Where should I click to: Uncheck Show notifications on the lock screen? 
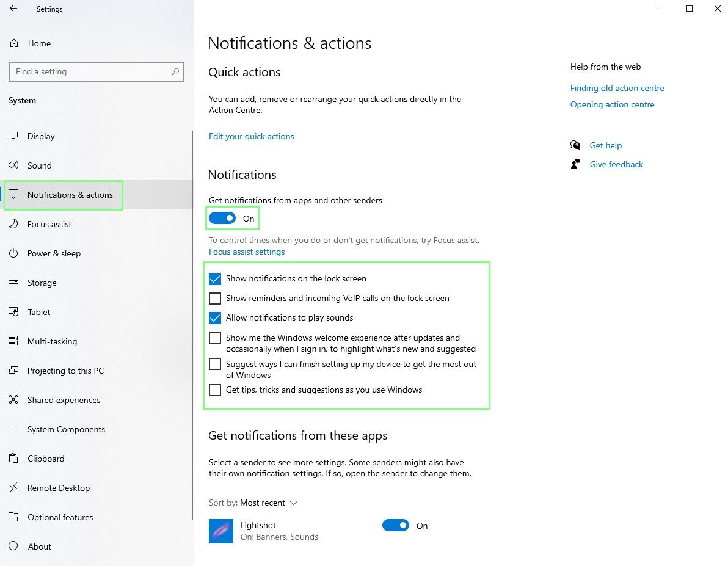tap(215, 279)
